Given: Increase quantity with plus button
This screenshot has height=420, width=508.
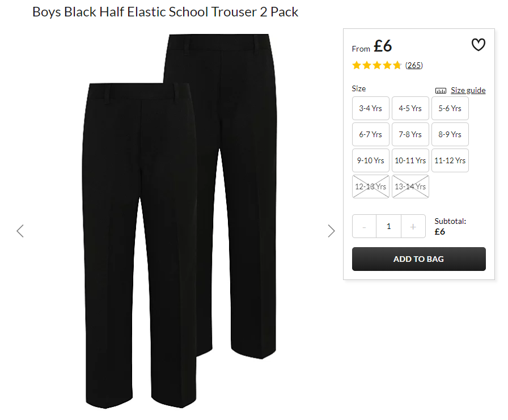Looking at the screenshot, I should 413,226.
